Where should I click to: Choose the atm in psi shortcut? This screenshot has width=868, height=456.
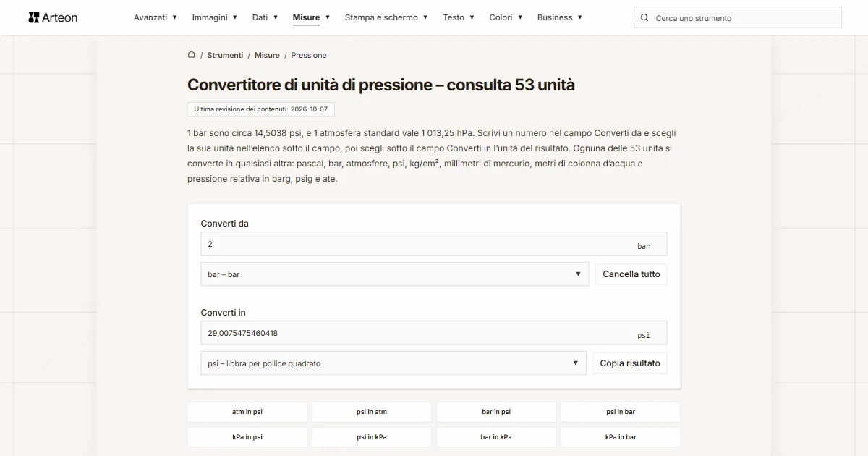[x=247, y=412]
